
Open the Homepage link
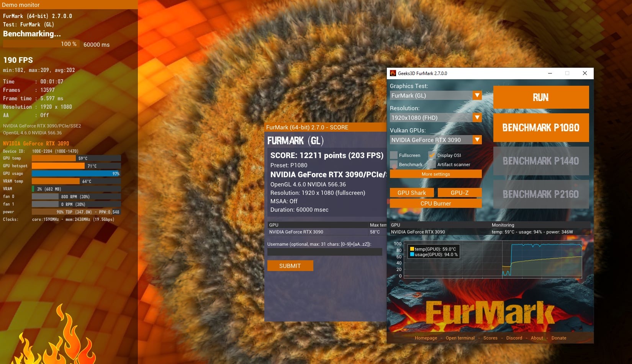tap(426, 338)
